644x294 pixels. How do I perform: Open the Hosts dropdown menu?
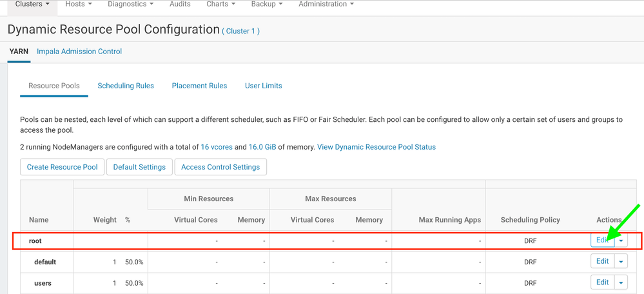click(78, 5)
